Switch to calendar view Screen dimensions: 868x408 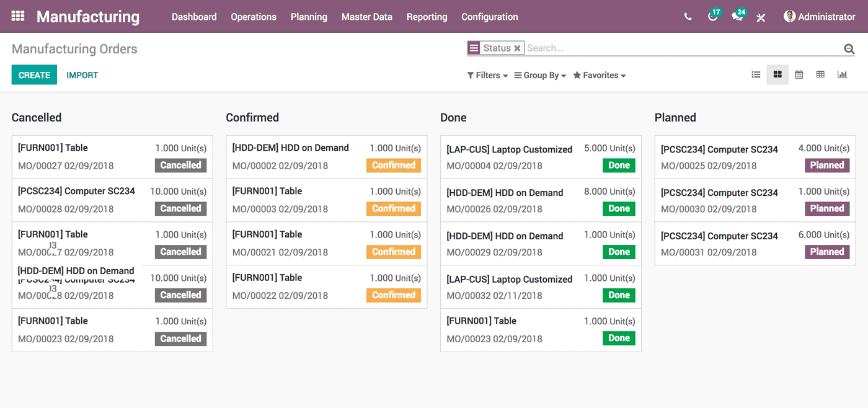799,74
